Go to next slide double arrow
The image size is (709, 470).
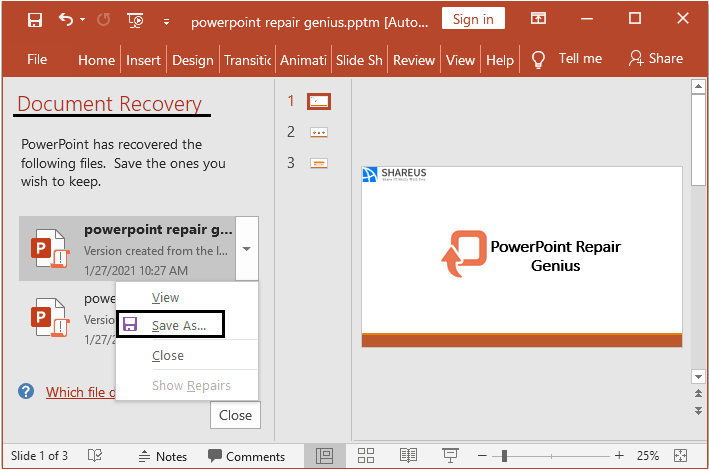pyautogui.click(x=698, y=410)
